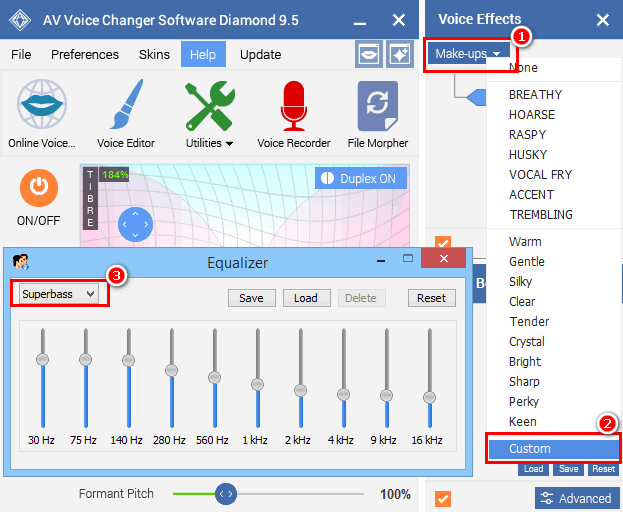
Task: Click the 9 kHz equalizer slider handle
Action: tap(386, 395)
